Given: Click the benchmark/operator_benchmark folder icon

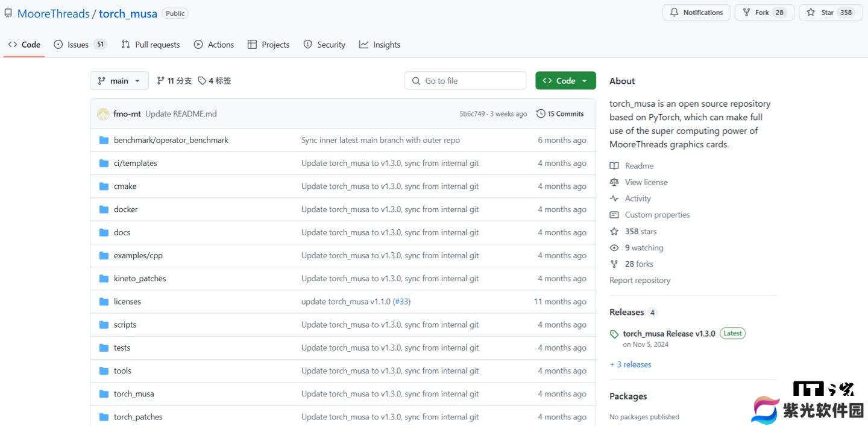Looking at the screenshot, I should [104, 140].
